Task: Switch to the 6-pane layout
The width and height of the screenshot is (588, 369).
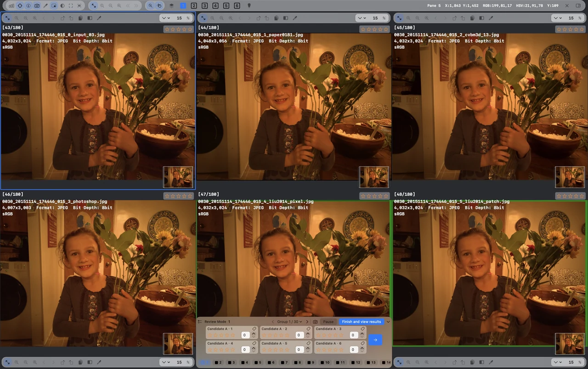Action: (237, 6)
